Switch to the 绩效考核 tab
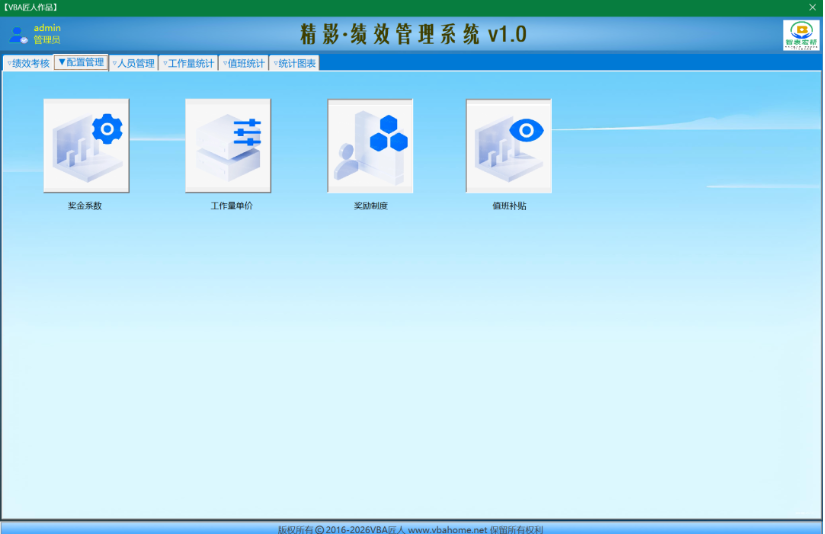Image resolution: width=825 pixels, height=534 pixels. click(28, 63)
